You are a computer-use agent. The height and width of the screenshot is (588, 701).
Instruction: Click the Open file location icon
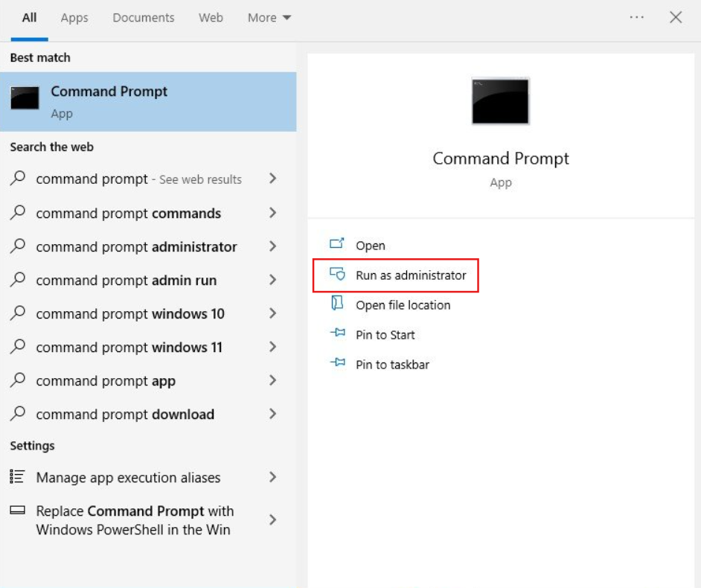(337, 304)
